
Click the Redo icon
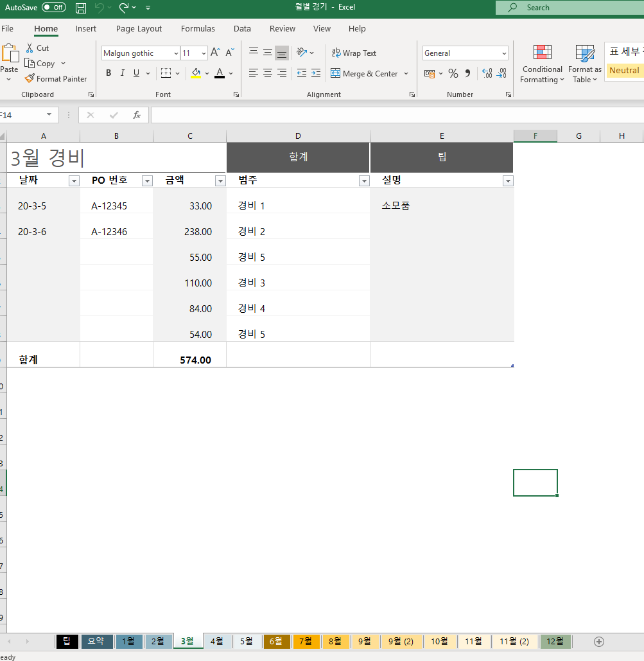[124, 8]
